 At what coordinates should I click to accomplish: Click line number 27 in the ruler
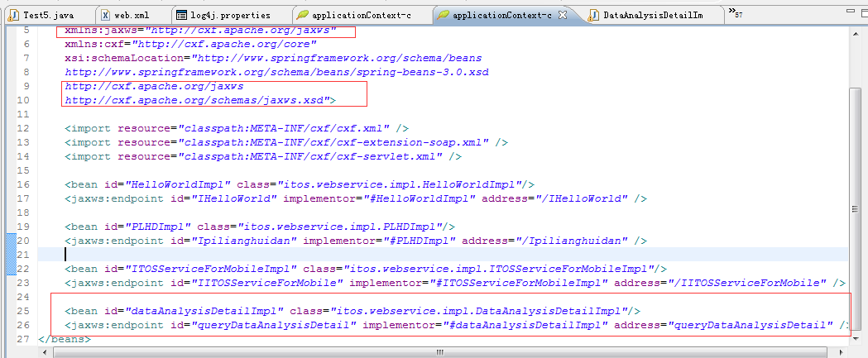pyautogui.click(x=23, y=339)
